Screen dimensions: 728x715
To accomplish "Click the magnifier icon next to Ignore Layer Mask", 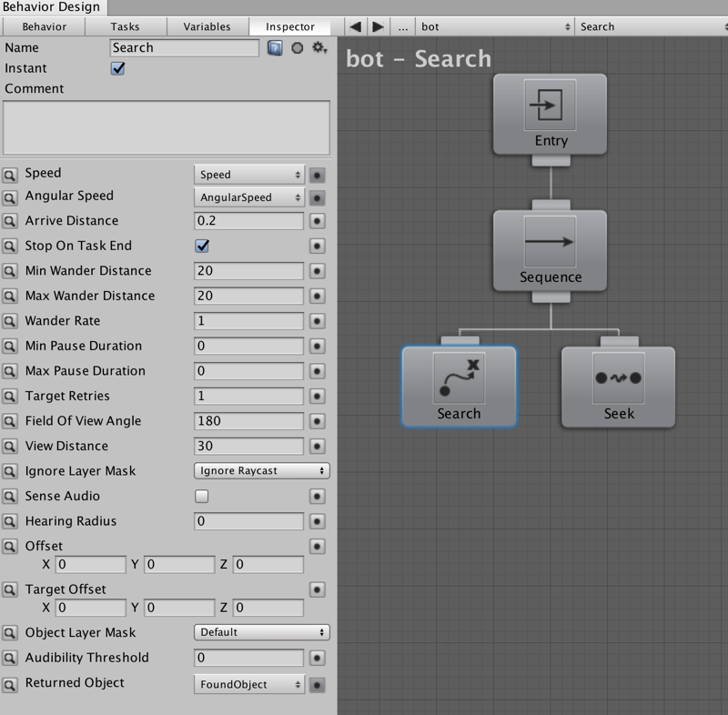I will (9, 471).
